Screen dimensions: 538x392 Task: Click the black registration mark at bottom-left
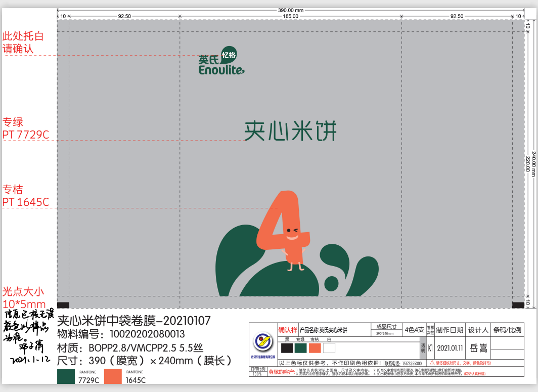(63, 305)
